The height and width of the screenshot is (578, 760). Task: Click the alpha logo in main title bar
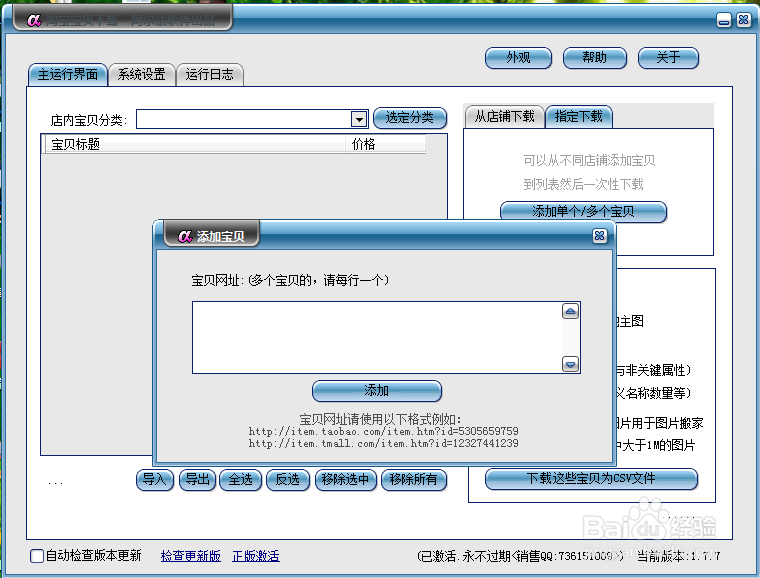34,20
